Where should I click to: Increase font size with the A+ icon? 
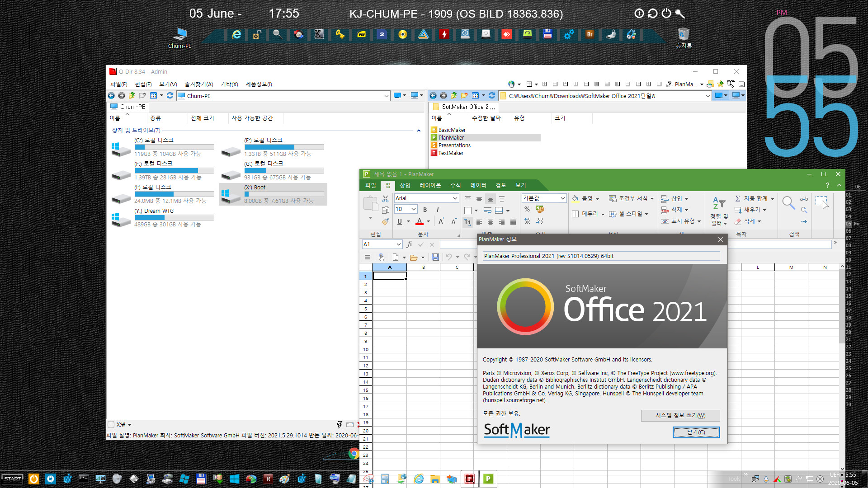tap(441, 221)
